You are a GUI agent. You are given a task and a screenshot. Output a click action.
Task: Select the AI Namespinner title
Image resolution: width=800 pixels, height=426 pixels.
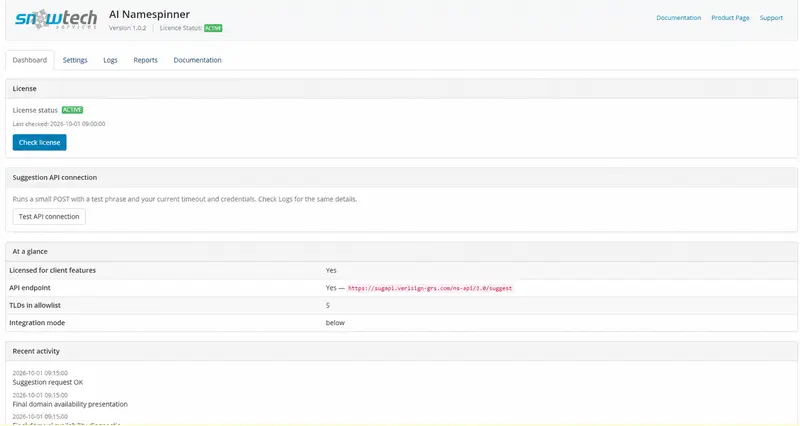click(x=149, y=14)
